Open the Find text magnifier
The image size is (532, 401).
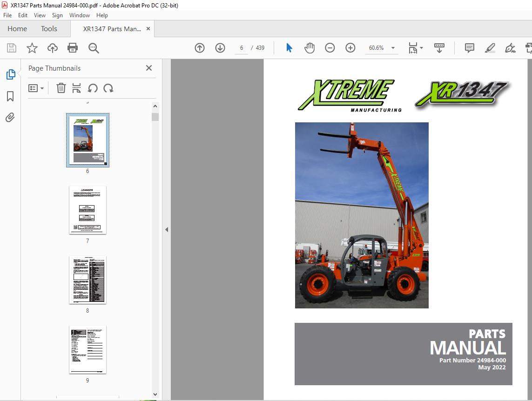tap(94, 48)
